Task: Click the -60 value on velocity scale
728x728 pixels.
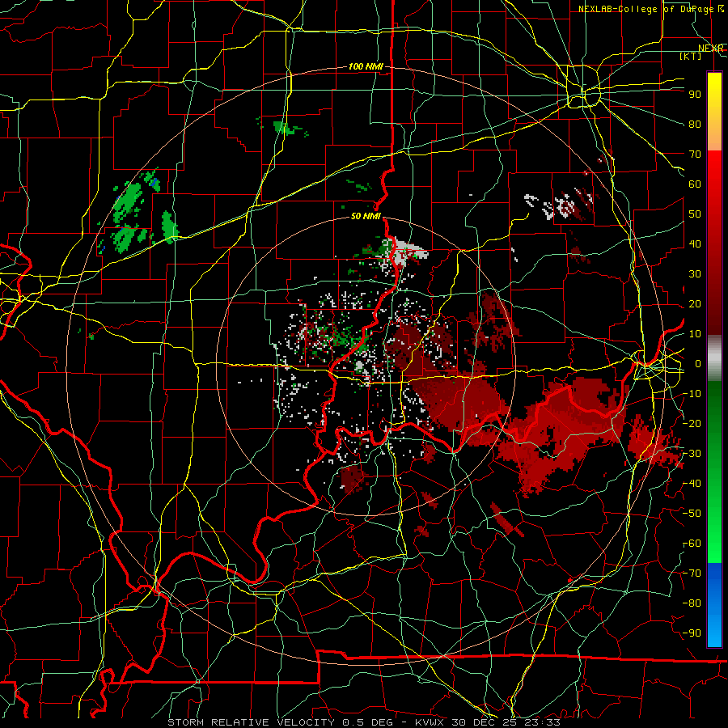Action: tap(692, 544)
